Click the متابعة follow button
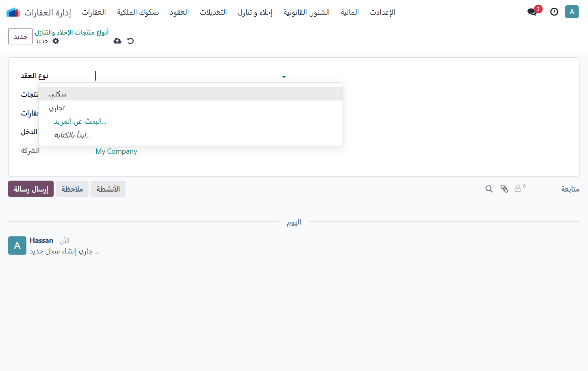The width and height of the screenshot is (588, 371). (x=570, y=189)
